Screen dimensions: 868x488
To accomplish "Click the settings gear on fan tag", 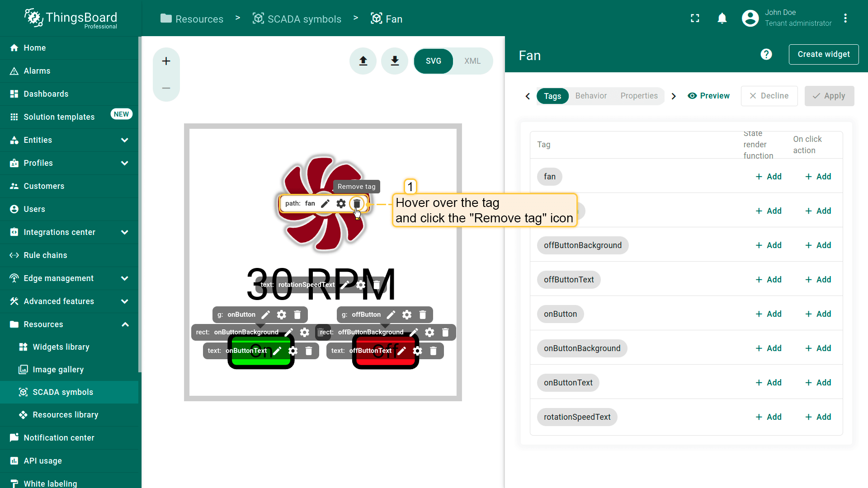I will point(341,204).
